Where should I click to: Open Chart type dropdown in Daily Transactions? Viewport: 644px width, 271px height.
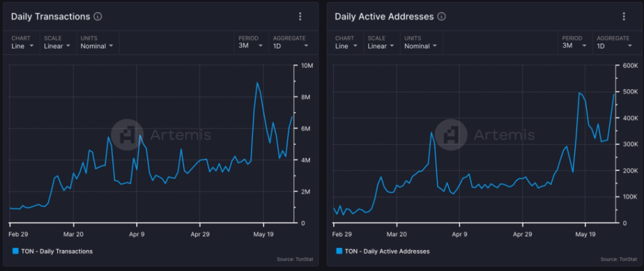(23, 46)
